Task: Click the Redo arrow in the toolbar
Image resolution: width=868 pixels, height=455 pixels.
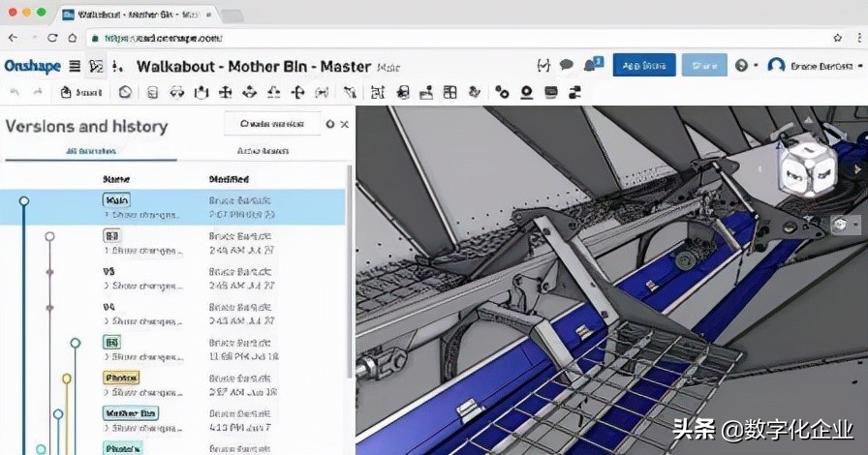Action: (x=38, y=92)
